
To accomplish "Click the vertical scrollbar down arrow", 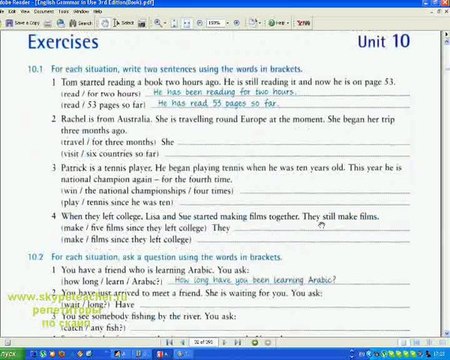I will pyautogui.click(x=446, y=333).
